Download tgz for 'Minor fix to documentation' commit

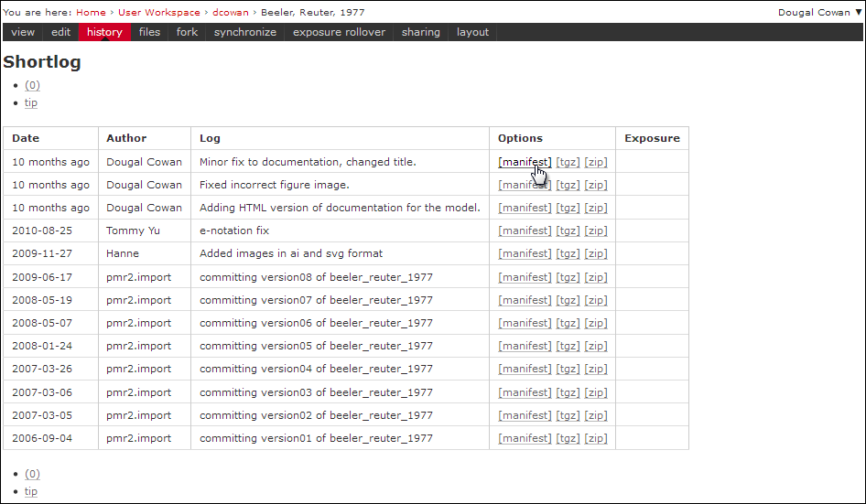(x=568, y=162)
